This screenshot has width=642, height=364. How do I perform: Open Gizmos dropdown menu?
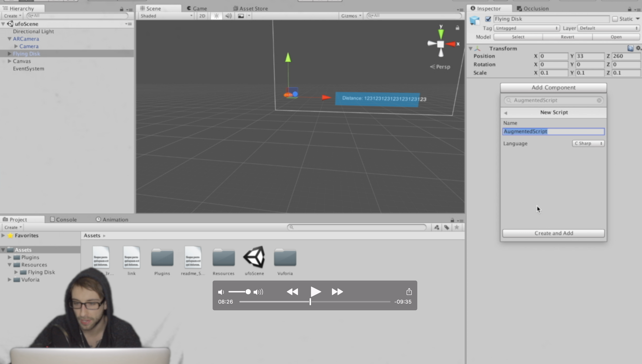pos(351,16)
